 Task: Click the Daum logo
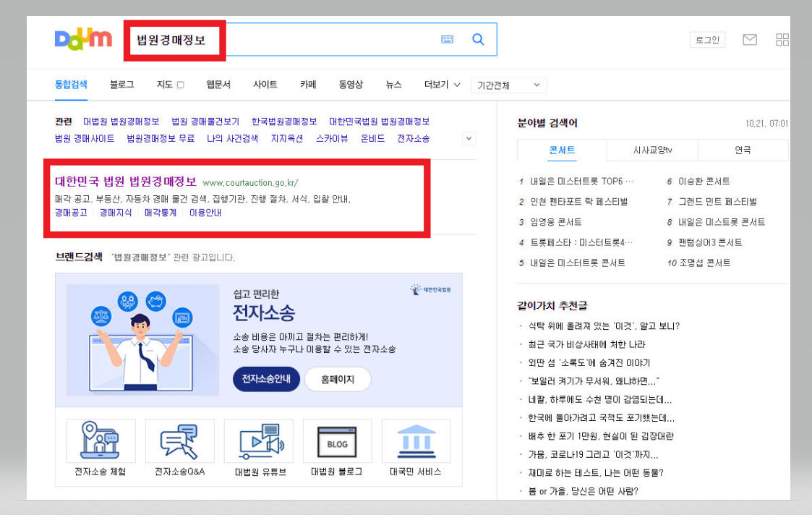(x=83, y=39)
